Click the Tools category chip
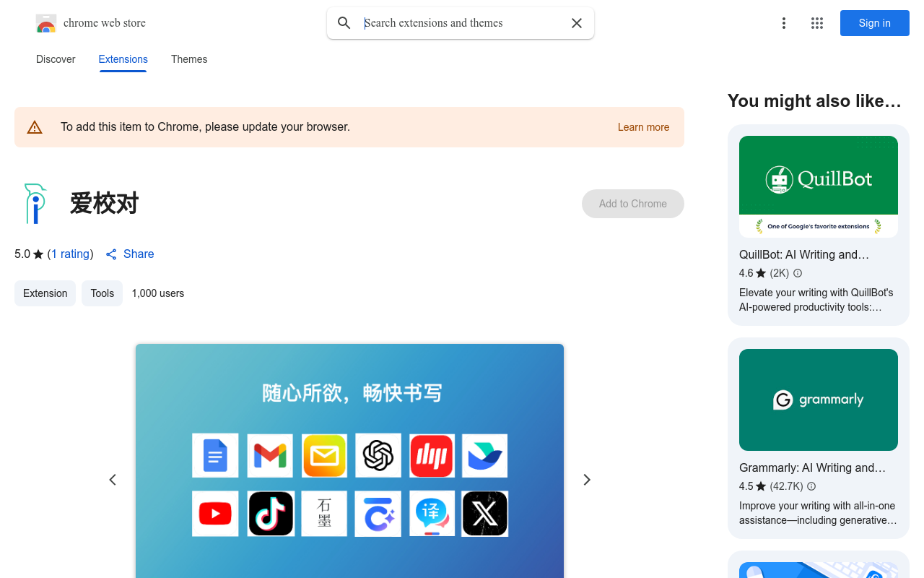924x578 pixels. (102, 293)
